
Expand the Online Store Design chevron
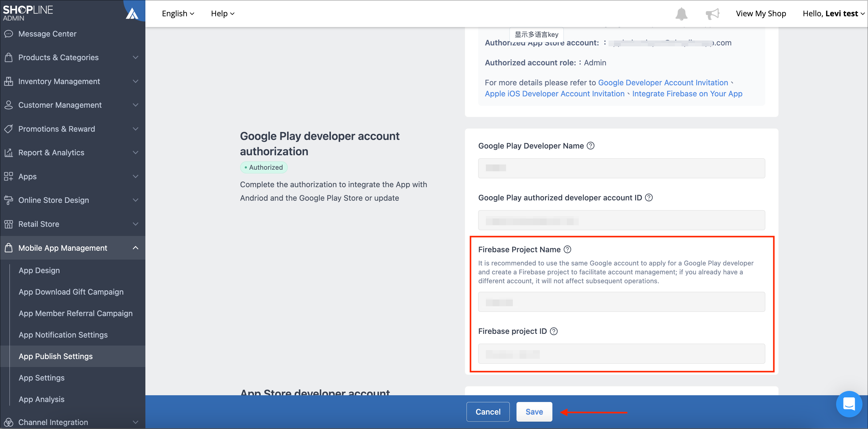(x=136, y=200)
